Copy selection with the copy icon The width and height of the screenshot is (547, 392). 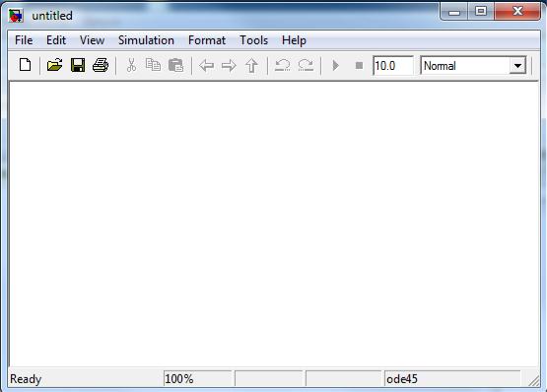pyautogui.click(x=153, y=65)
